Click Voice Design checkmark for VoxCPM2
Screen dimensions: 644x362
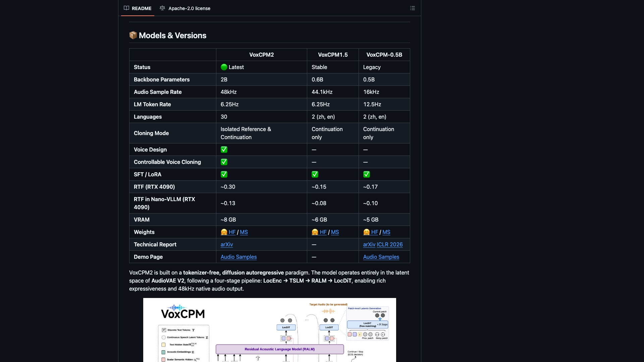click(224, 149)
